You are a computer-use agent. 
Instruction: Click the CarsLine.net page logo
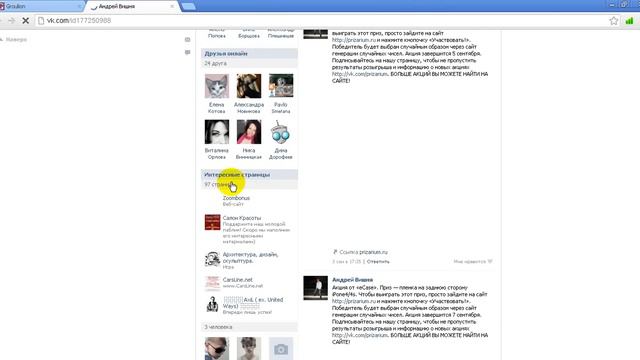[x=212, y=283]
